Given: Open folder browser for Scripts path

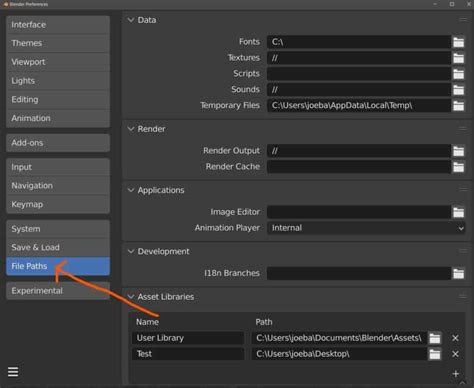Looking at the screenshot, I should click(x=458, y=74).
